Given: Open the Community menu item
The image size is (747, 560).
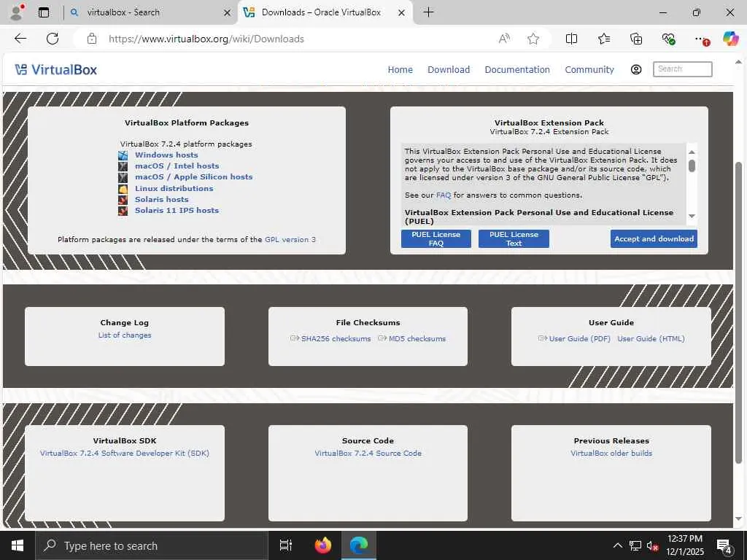Looking at the screenshot, I should click(589, 69).
